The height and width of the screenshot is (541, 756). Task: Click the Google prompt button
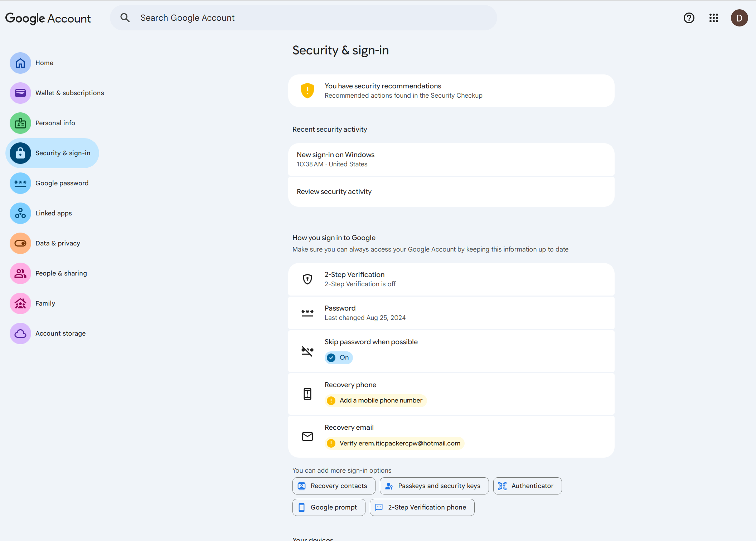point(329,507)
